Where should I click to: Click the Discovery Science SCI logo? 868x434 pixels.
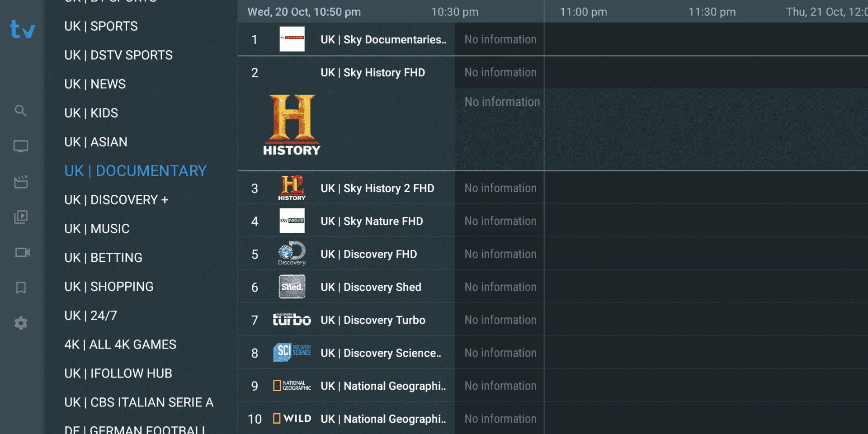tap(292, 352)
